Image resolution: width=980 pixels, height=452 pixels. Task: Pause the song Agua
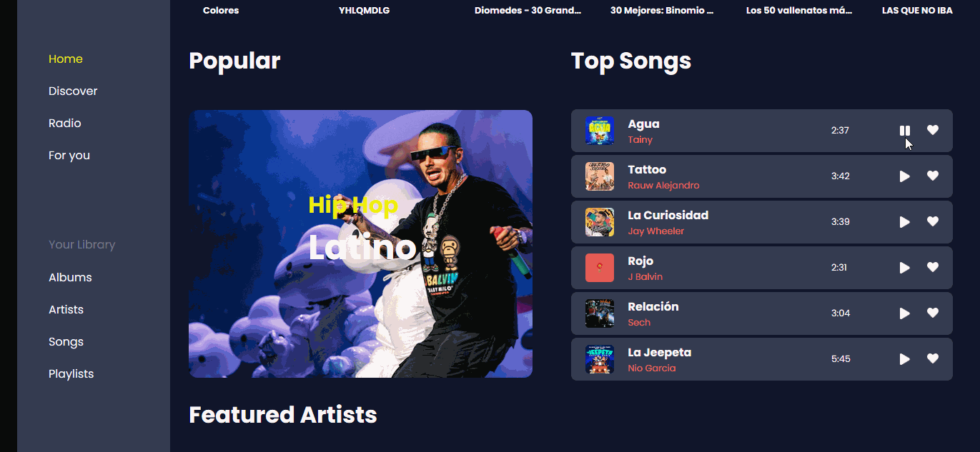point(905,131)
